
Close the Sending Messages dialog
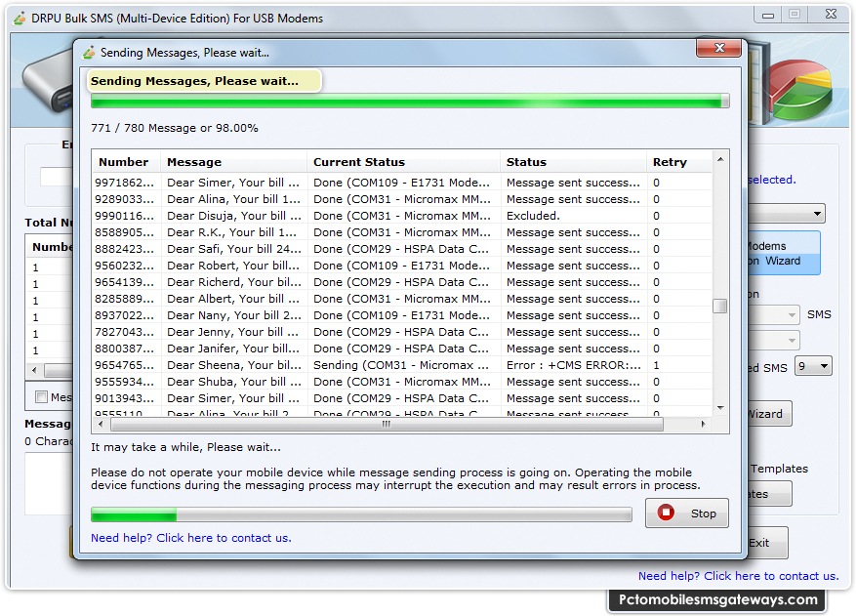pos(718,48)
